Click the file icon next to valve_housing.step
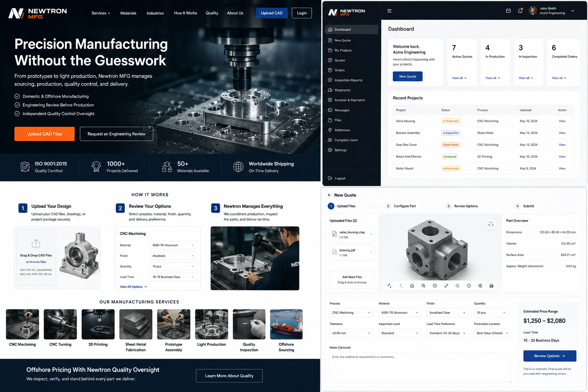Image resolution: width=588 pixels, height=392 pixels. (334, 234)
